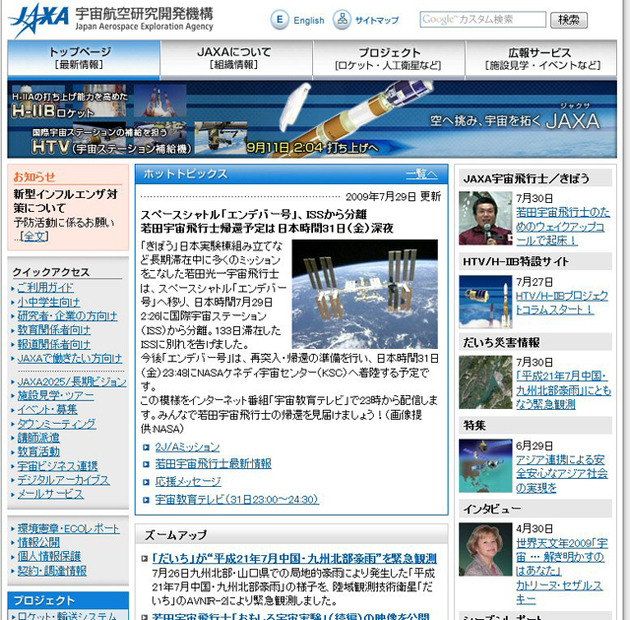Image resolution: width=630 pixels, height=620 pixels.
Task: Click the 検索 search button
Action: coord(569,20)
